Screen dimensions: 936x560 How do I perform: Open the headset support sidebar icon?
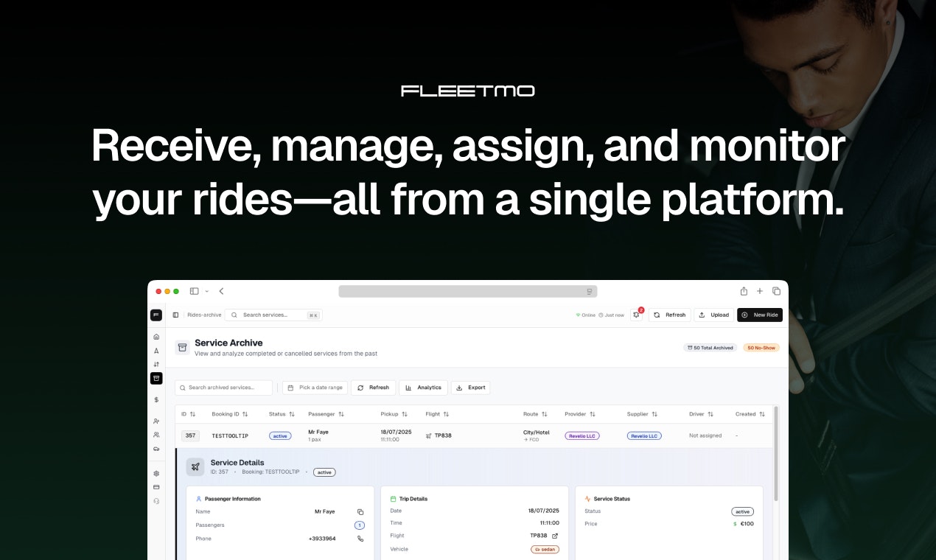156,501
